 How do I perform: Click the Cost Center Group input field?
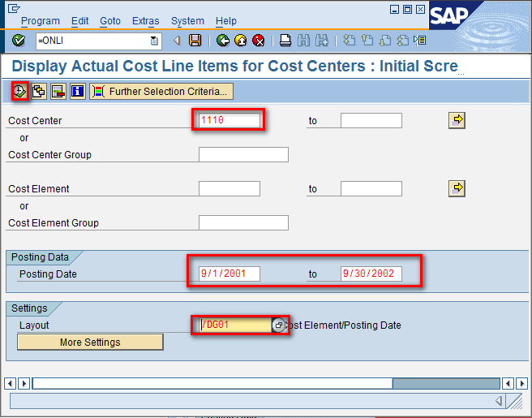[x=243, y=155]
